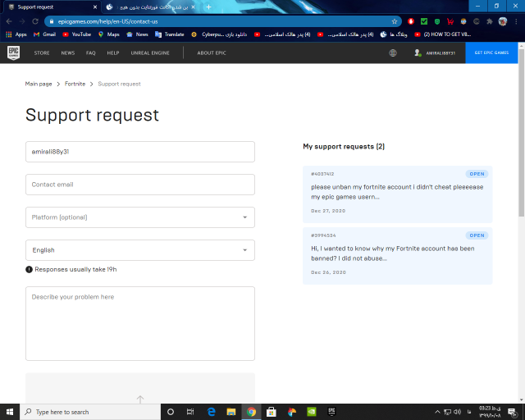Viewport: 525px width, 420px height.
Task: Click the Epic Games logo
Action: pos(13,52)
